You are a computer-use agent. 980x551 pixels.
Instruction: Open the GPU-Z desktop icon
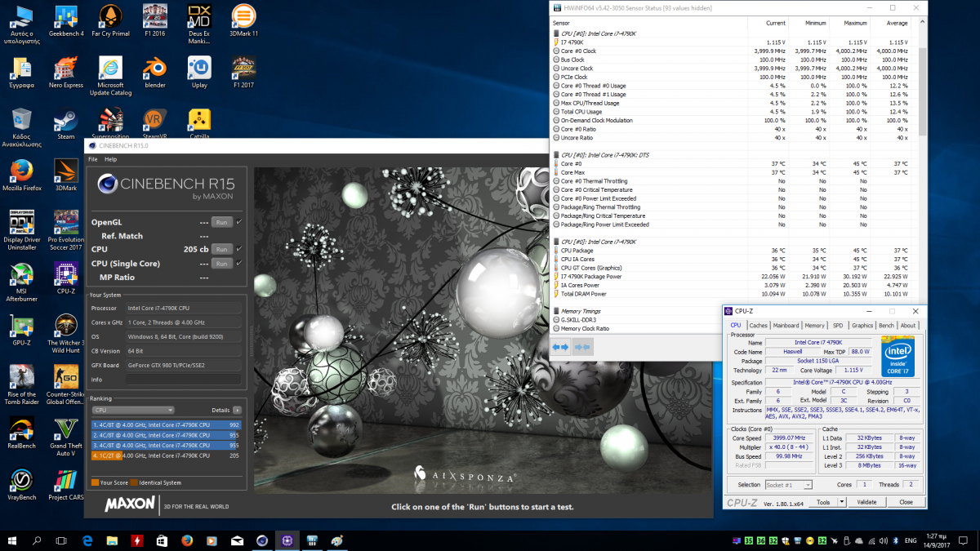pyautogui.click(x=21, y=330)
